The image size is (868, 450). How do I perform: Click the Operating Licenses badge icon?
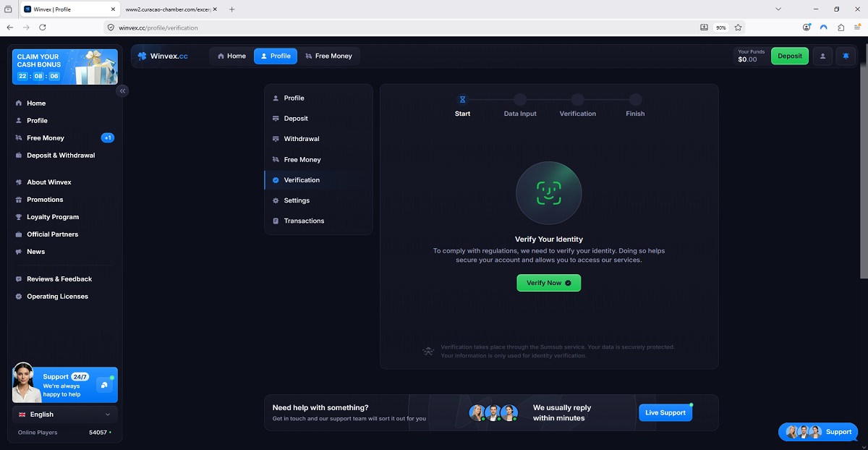click(19, 297)
